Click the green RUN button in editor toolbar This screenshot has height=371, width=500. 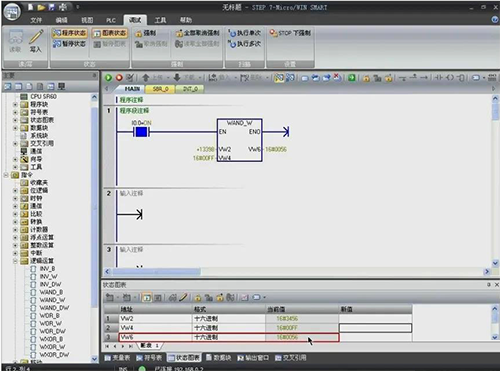(x=108, y=78)
